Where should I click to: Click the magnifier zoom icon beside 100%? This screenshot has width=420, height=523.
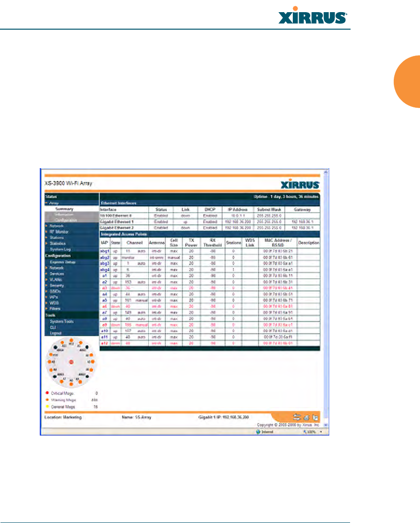304,432
